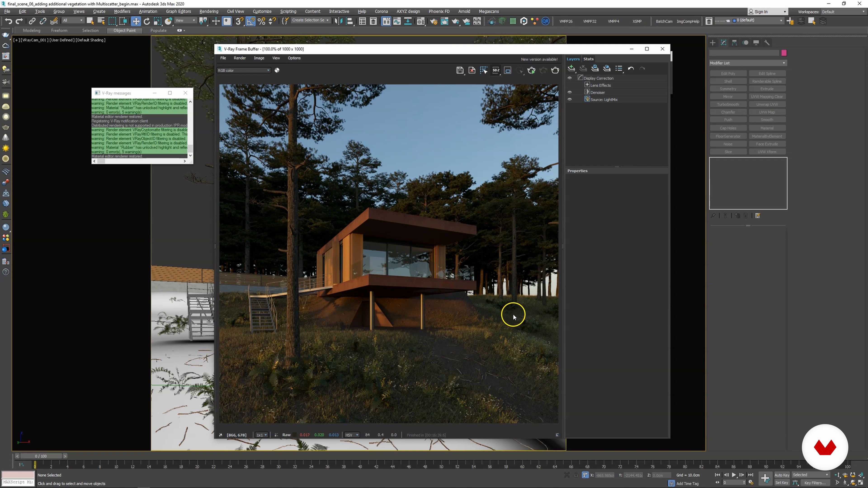
Task: Activate the Select and Rotate tool
Action: click(146, 21)
